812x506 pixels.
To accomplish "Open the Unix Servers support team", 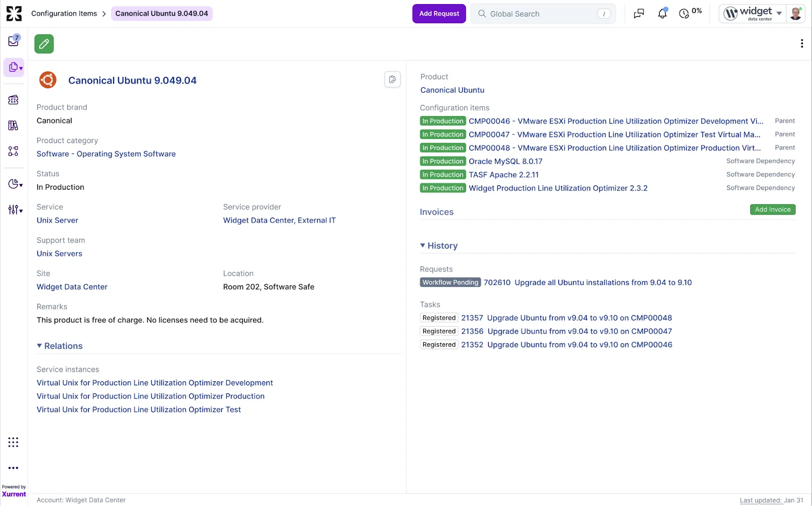I will (59, 254).
